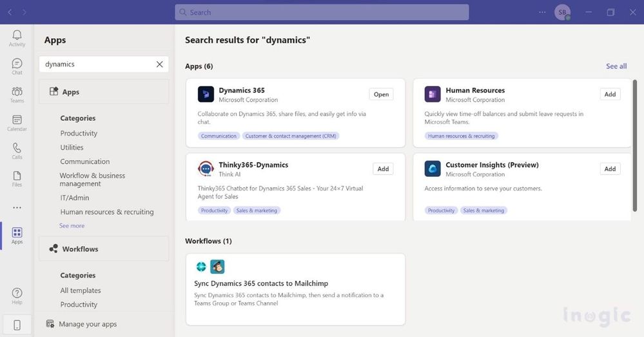Click the Human Resources app title
This screenshot has width=644, height=337.
(475, 90)
